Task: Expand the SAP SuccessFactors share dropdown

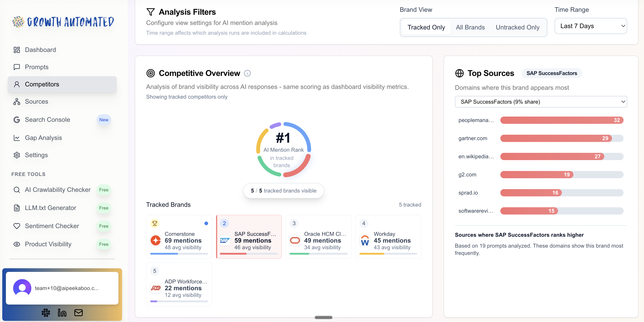Action: point(541,102)
